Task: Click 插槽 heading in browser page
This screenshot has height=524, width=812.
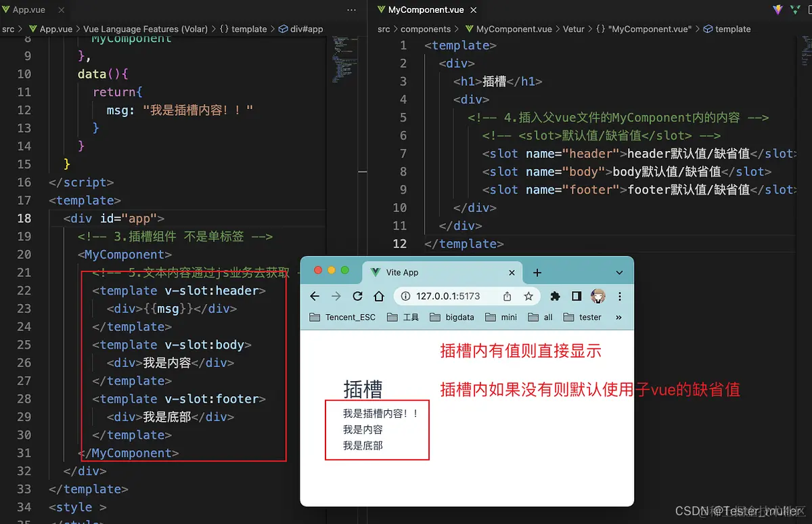Action: pos(363,389)
